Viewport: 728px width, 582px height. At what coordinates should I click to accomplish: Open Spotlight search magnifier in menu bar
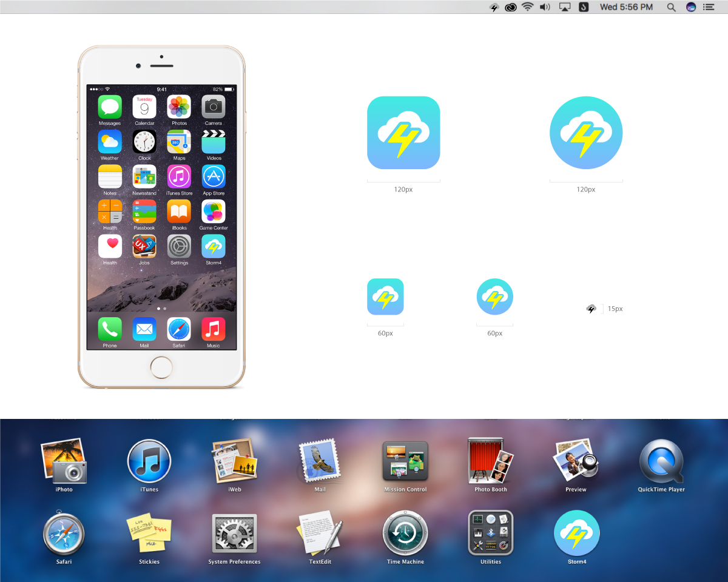point(671,7)
